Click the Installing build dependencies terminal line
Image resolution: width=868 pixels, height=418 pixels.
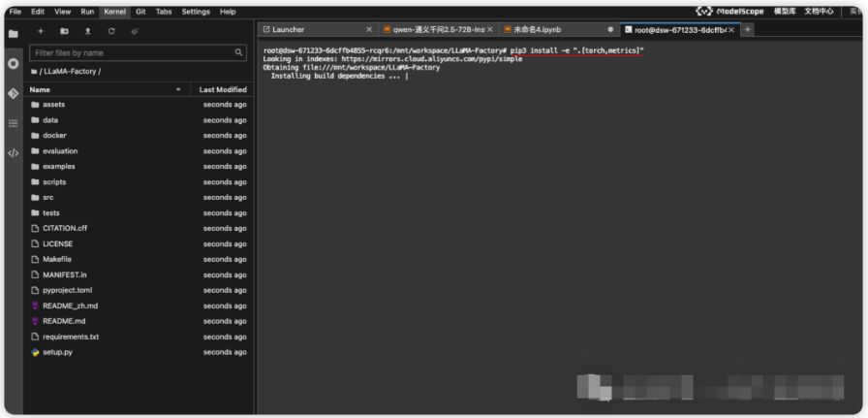point(339,76)
